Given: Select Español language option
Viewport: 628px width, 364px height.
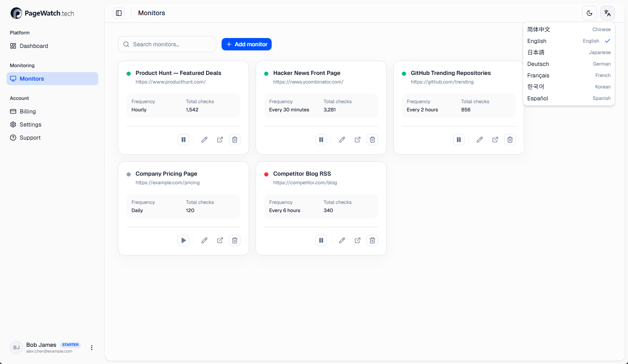Looking at the screenshot, I should click(569, 98).
